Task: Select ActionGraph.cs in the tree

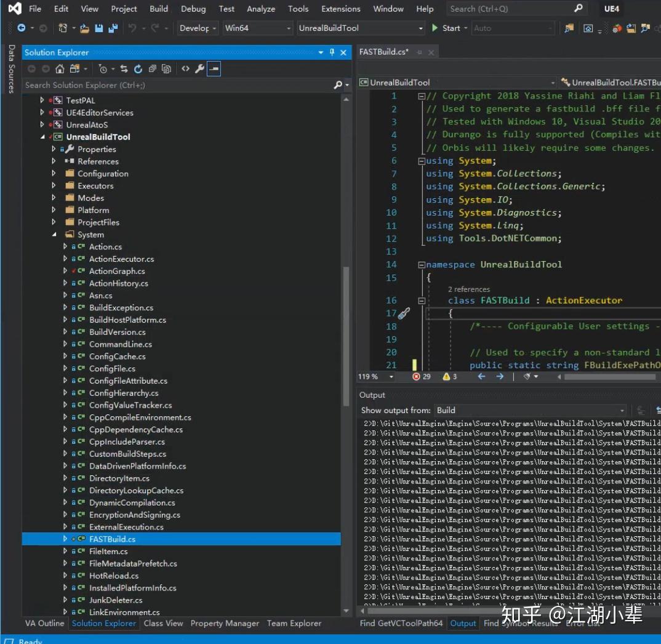Action: pos(117,271)
